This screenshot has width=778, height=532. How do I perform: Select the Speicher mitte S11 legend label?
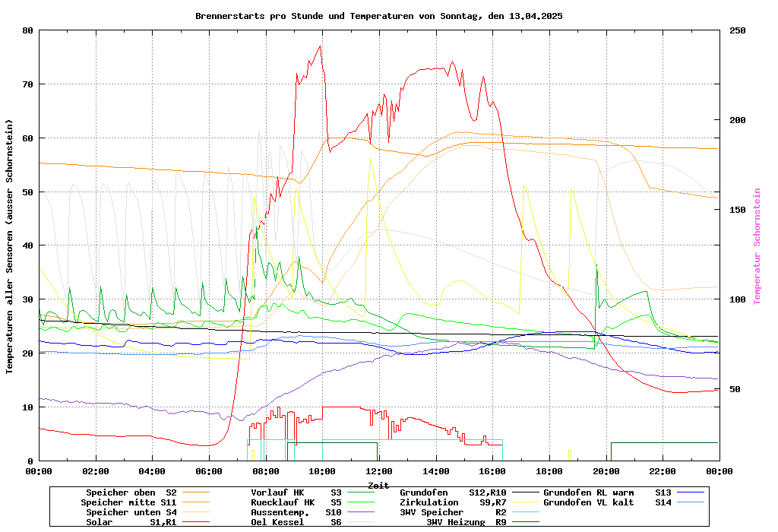pyautogui.click(x=128, y=502)
